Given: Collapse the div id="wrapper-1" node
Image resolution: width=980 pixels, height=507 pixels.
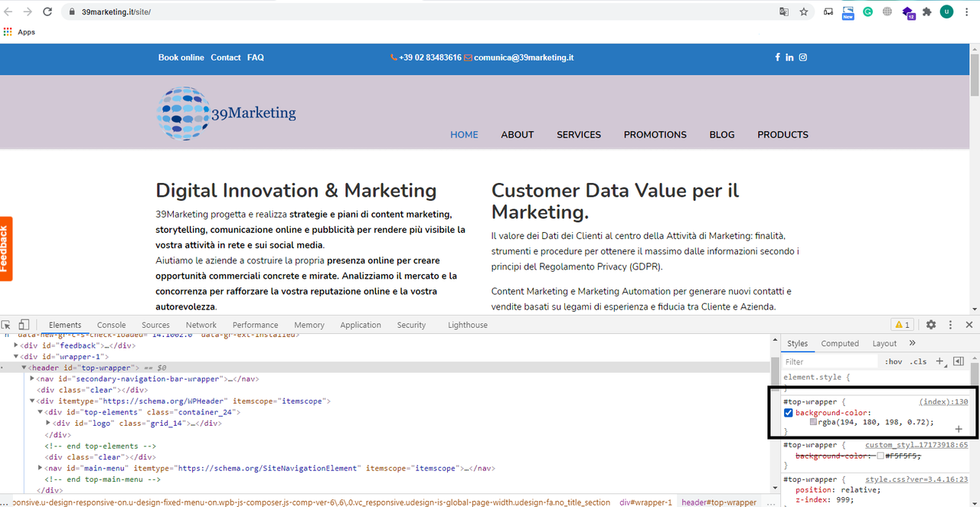Looking at the screenshot, I should 17,357.
